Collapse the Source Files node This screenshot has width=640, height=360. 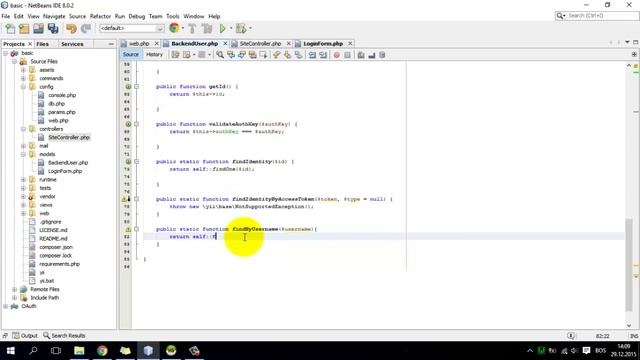[14, 62]
